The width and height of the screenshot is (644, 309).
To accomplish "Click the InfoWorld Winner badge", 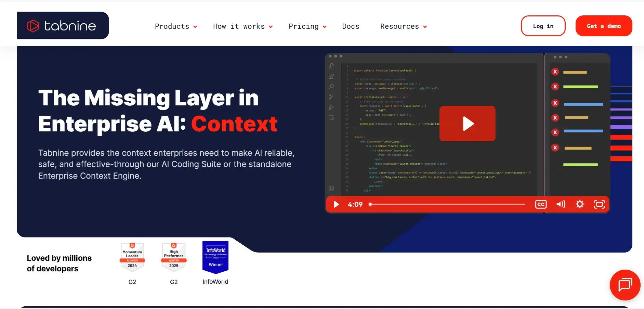I will tap(215, 257).
